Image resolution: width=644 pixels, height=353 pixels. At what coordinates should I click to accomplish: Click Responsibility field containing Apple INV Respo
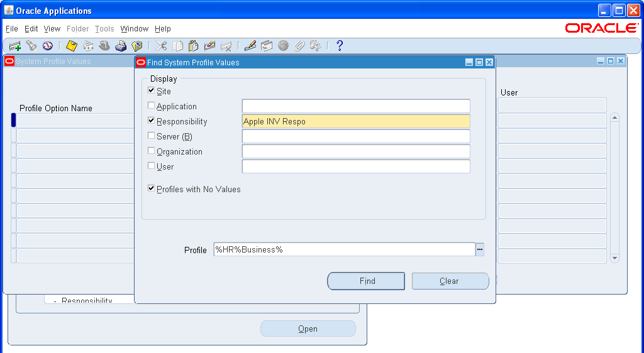point(356,121)
